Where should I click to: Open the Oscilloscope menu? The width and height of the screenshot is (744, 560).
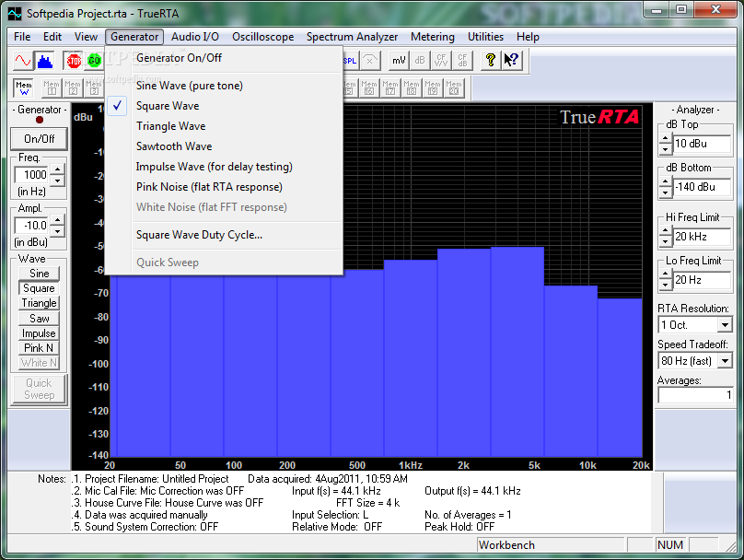point(262,37)
